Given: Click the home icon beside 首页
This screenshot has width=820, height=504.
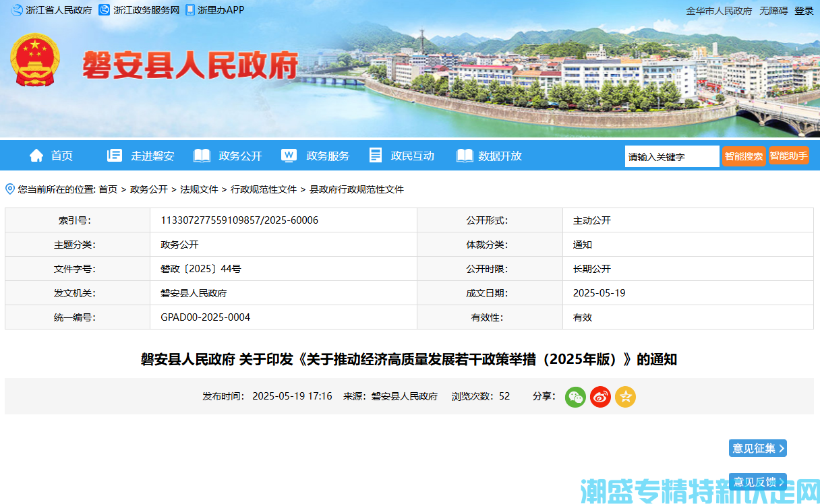Looking at the screenshot, I should pyautogui.click(x=36, y=156).
